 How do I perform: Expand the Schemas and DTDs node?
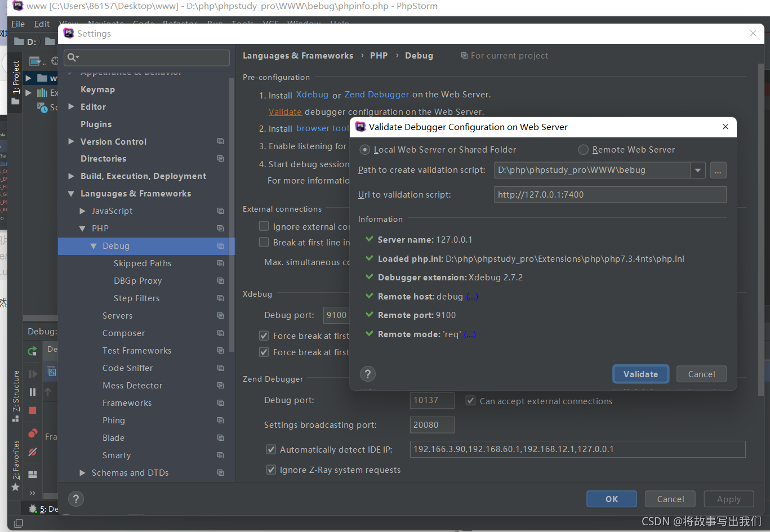83,473
